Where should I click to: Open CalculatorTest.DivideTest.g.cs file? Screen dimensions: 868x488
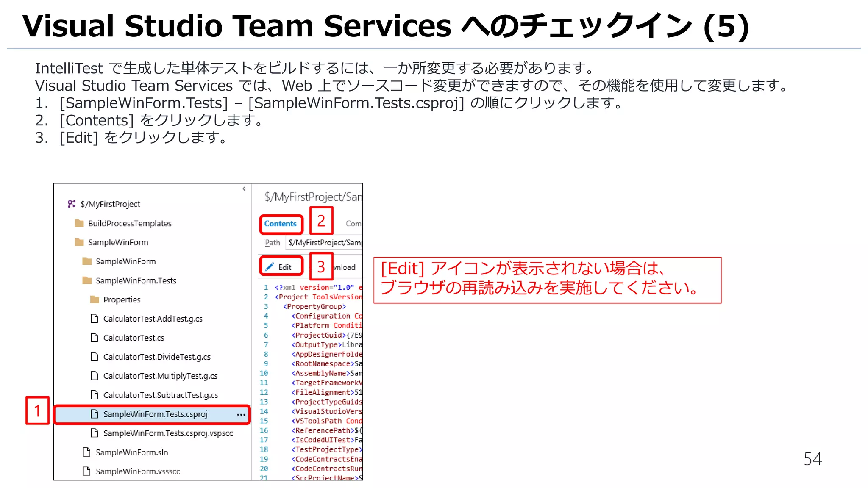click(x=157, y=357)
